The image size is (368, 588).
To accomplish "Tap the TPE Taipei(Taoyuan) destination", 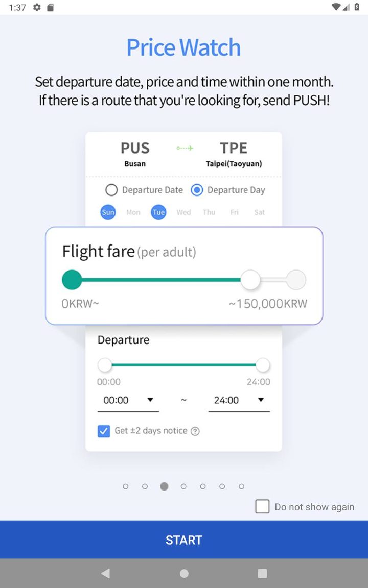I will tap(234, 154).
